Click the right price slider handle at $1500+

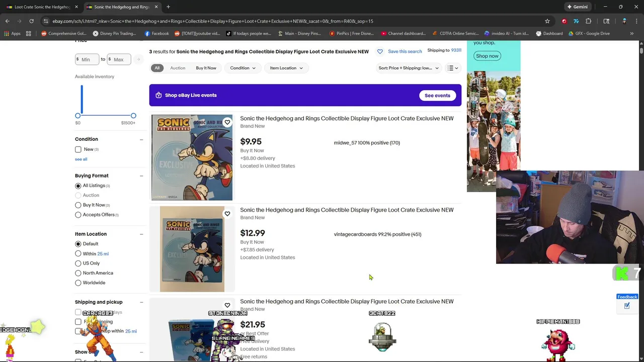(133, 116)
